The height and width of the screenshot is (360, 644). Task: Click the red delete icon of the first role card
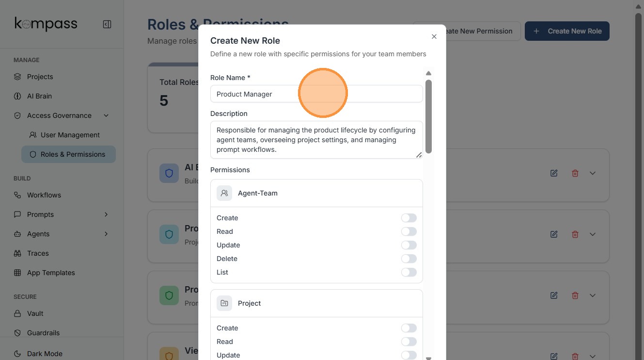[575, 173]
